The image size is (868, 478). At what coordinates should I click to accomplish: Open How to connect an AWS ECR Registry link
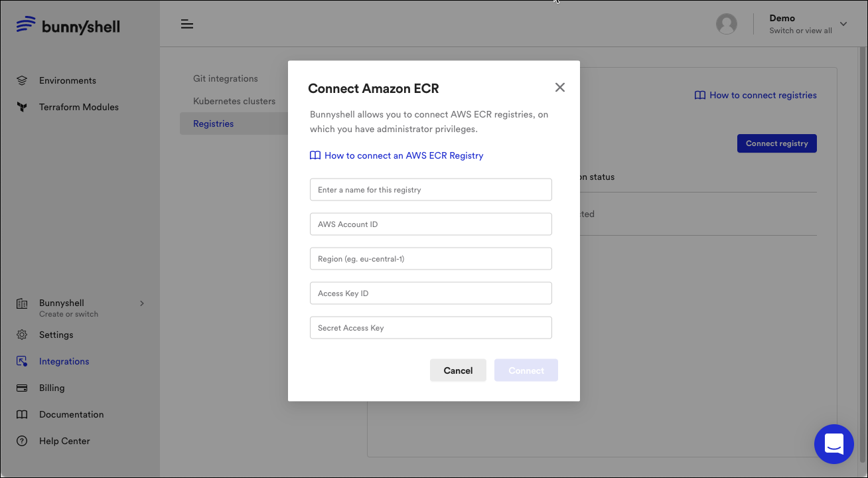click(404, 155)
